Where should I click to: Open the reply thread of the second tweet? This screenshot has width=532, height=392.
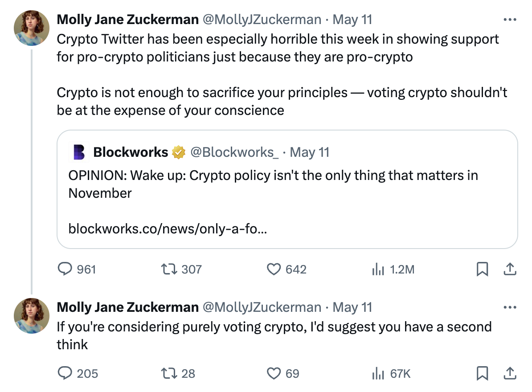(66, 373)
